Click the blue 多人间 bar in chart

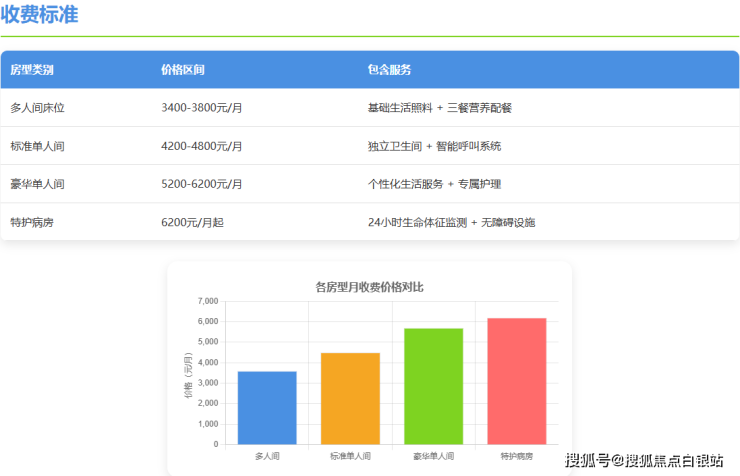[x=267, y=407]
